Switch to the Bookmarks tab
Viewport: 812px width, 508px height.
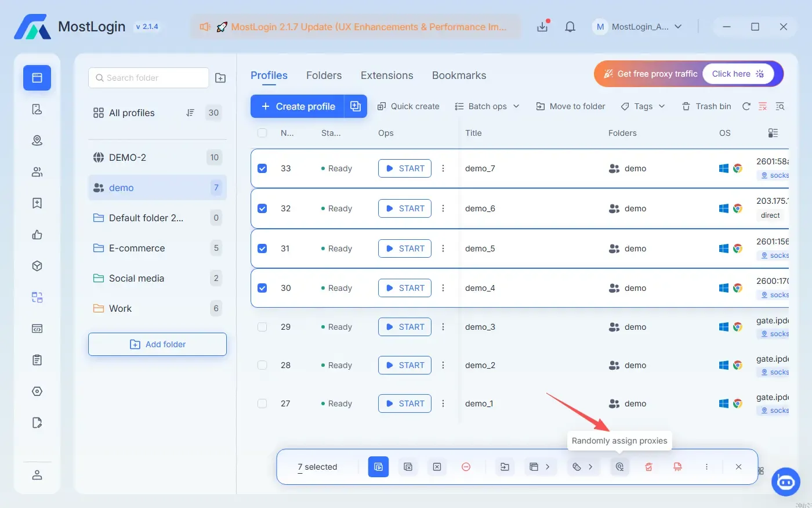tap(459, 75)
